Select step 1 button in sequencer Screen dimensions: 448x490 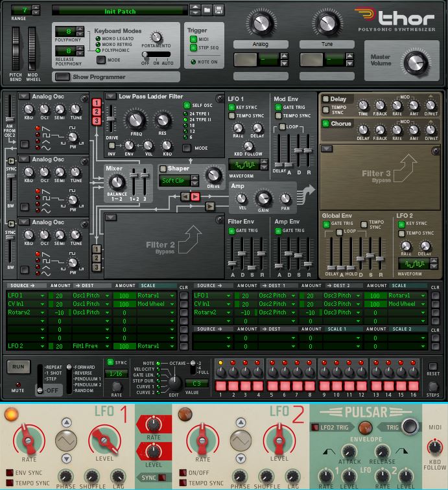click(220, 386)
